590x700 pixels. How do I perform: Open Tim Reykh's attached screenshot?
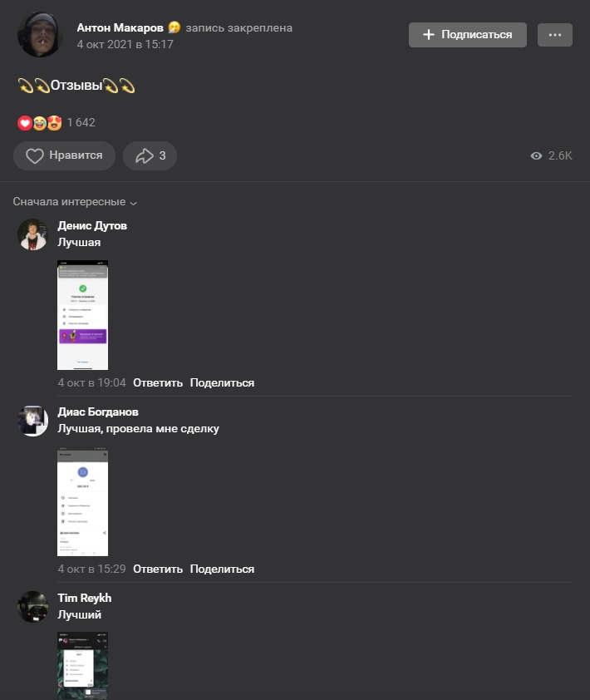(82, 666)
